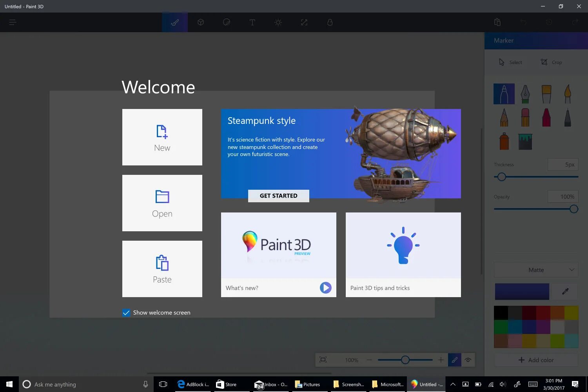
Task: Open the 3D shapes section
Action: coord(201,22)
